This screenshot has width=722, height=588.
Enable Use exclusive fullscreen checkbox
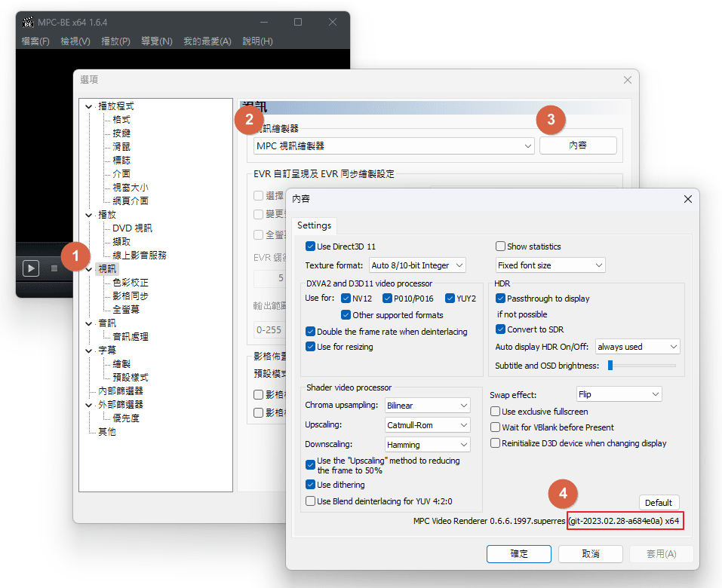[x=496, y=412]
